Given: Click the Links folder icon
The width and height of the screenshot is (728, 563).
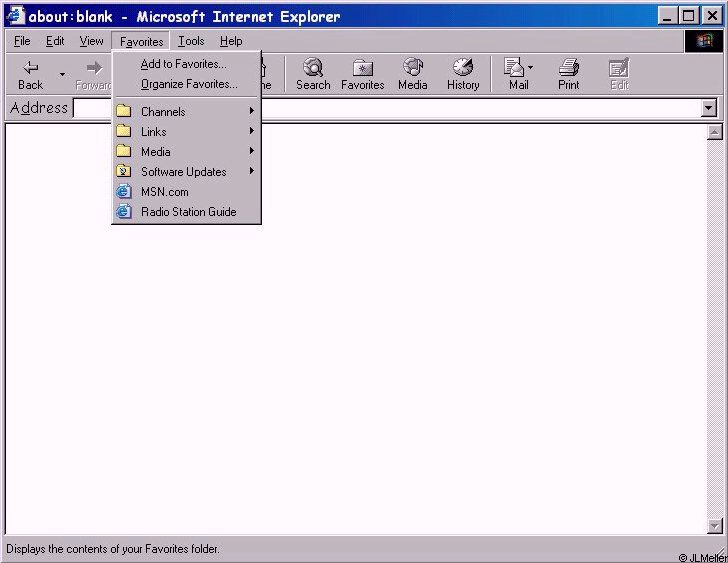Looking at the screenshot, I should [x=124, y=131].
